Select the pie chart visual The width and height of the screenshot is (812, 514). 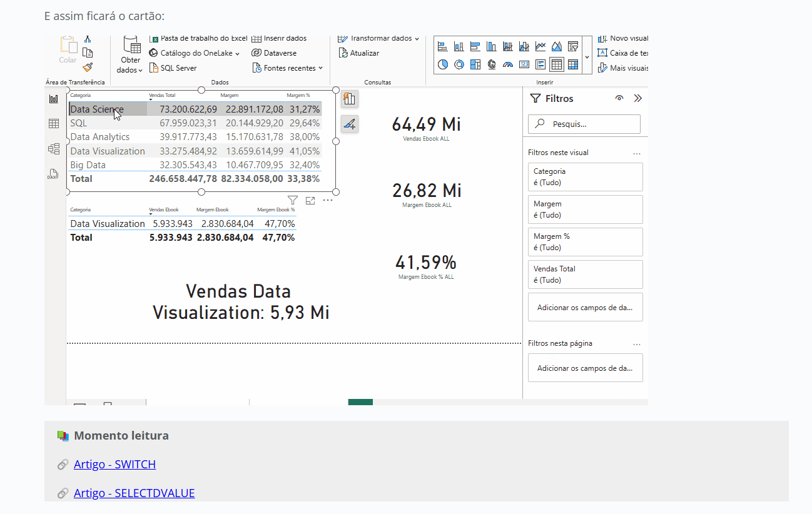[443, 64]
